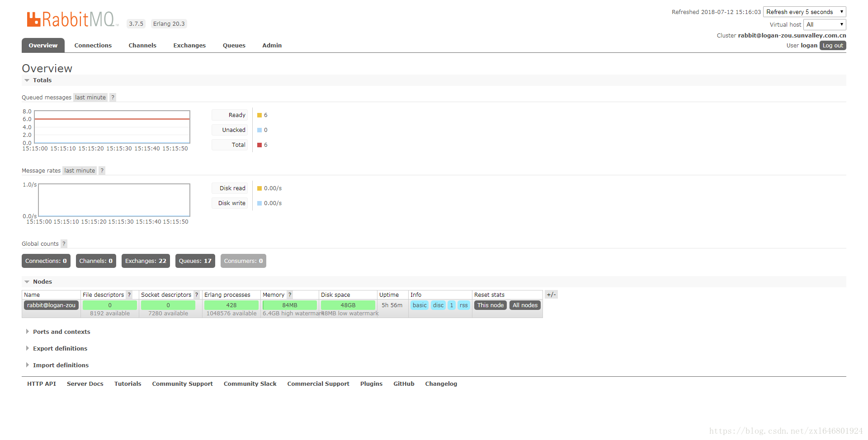The height and width of the screenshot is (440, 868).
Task: Click the RabbitMQ logo
Action: tap(72, 19)
